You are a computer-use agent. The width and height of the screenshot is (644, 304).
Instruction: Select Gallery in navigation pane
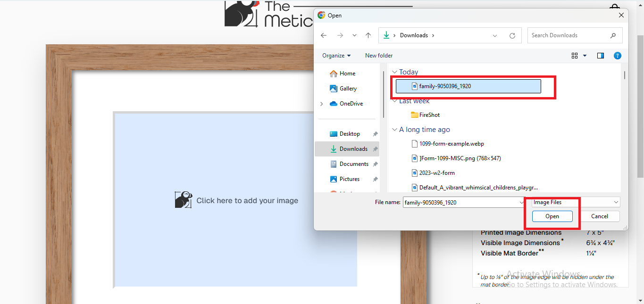click(x=348, y=89)
